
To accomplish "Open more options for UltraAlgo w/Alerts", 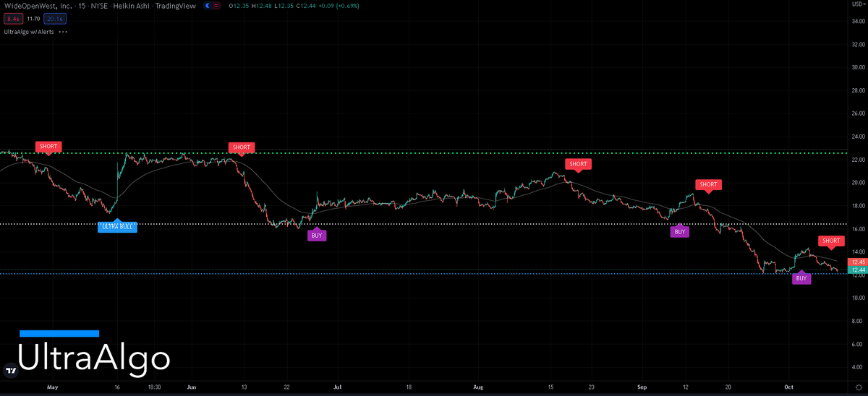I will pyautogui.click(x=63, y=32).
